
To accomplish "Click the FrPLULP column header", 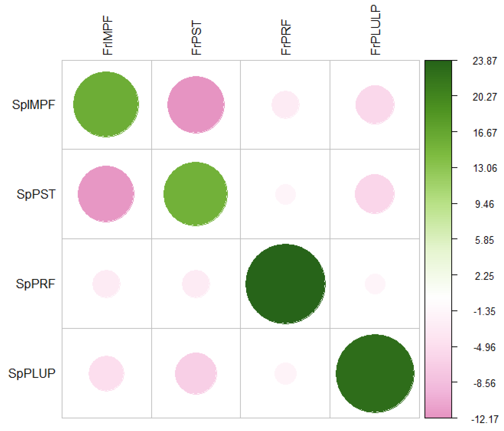I will coord(375,30).
